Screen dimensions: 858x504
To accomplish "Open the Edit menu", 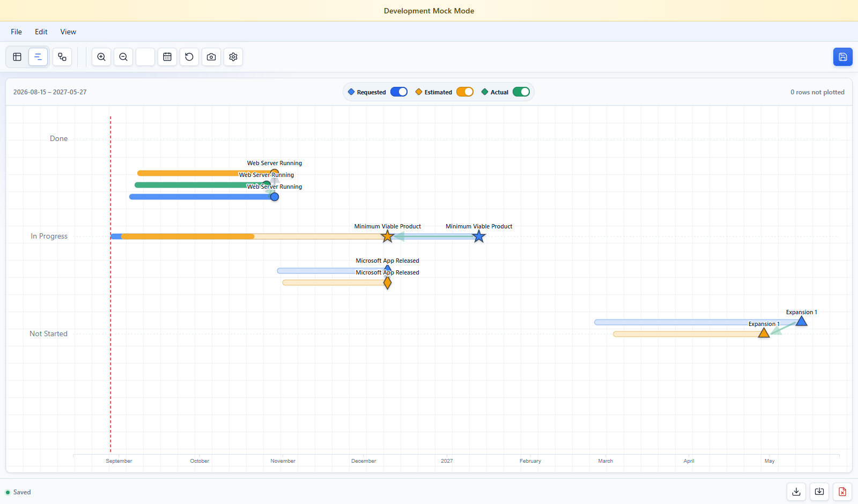I will click(x=41, y=32).
